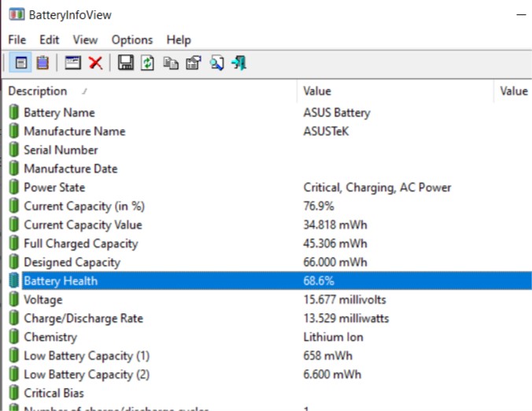Click the 76.9% value
The image size is (532, 411).
(319, 206)
